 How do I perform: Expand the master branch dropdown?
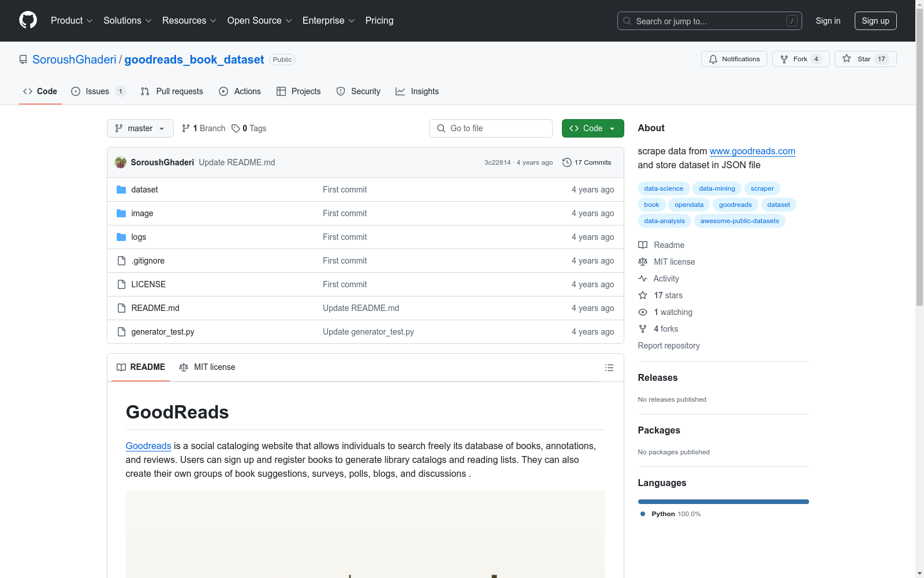140,128
